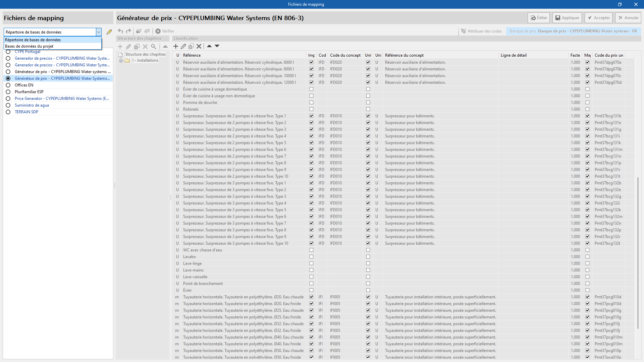
Task: Click the Accepter button
Action: pyautogui.click(x=598, y=18)
